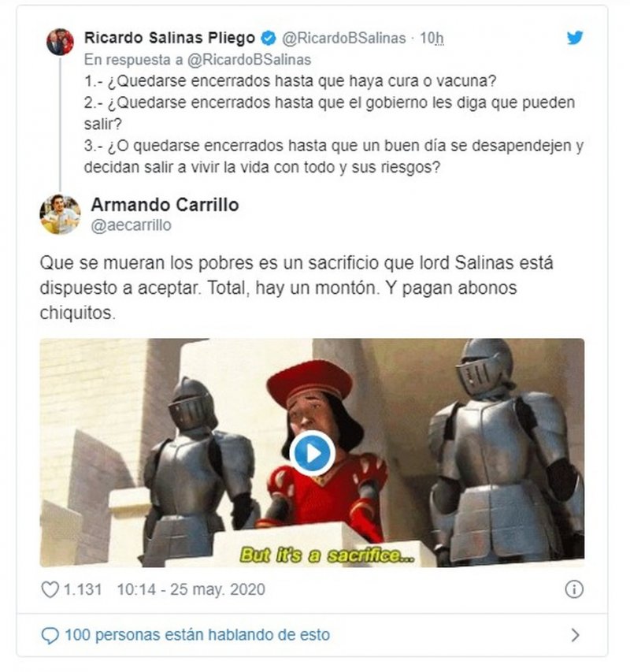Play the embedded Shrek video

(x=312, y=454)
